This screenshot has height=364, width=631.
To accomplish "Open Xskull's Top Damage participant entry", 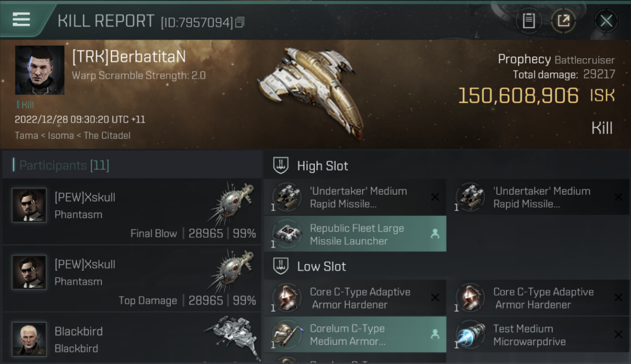I will coord(131,279).
